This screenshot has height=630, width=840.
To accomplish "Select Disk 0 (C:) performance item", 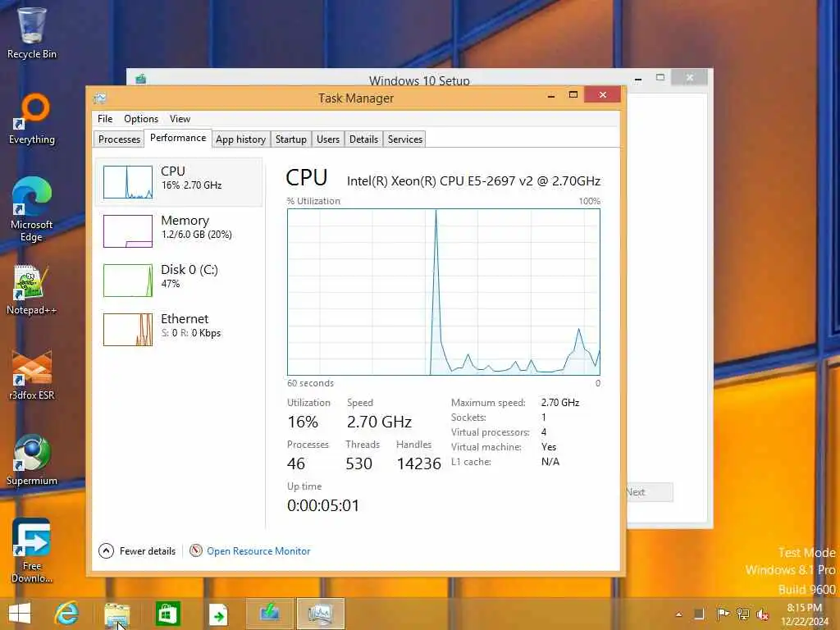I will [x=179, y=281].
